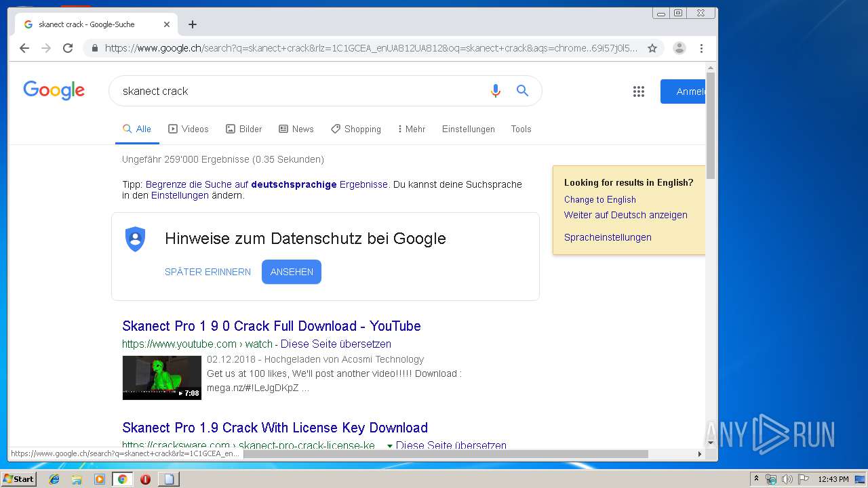Click SPÄTER ERINNERN in privacy notice

point(208,272)
